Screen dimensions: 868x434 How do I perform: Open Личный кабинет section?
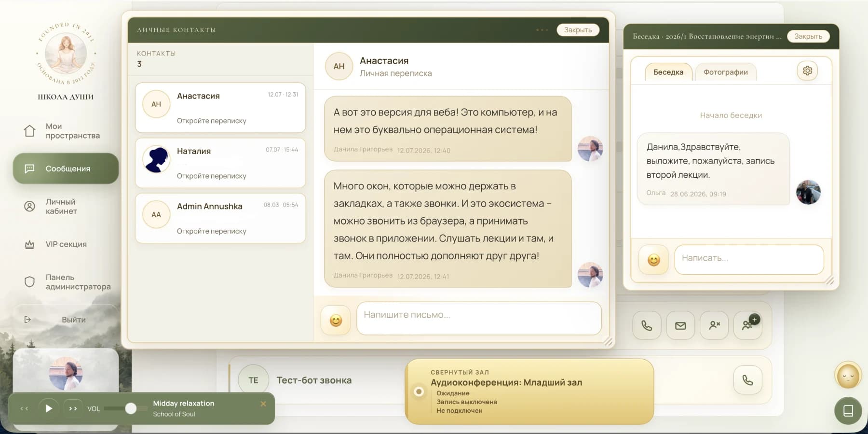click(x=66, y=207)
